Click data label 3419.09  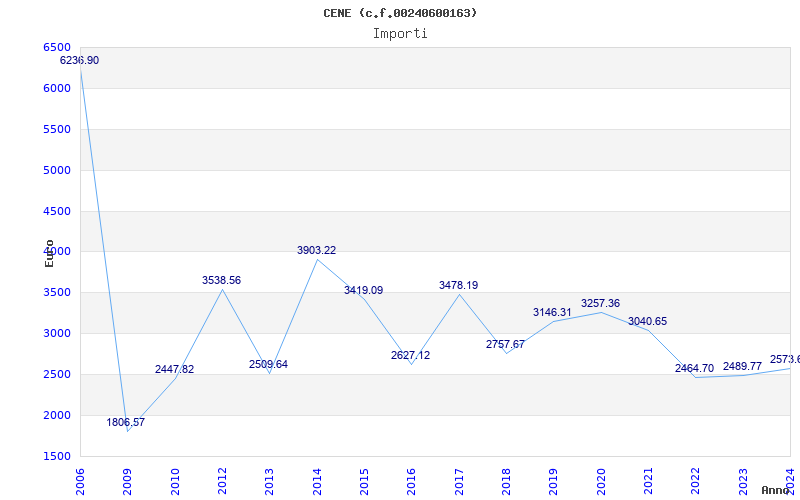[363, 290]
